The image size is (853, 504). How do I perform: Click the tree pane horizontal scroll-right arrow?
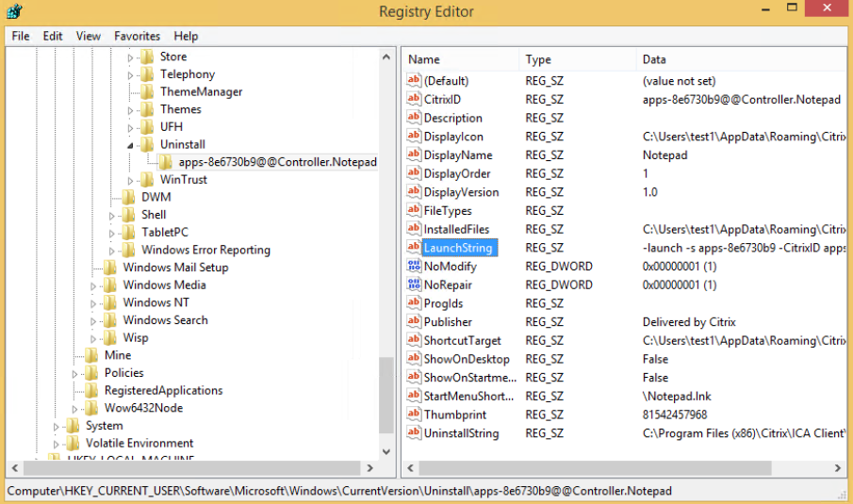pos(369,468)
